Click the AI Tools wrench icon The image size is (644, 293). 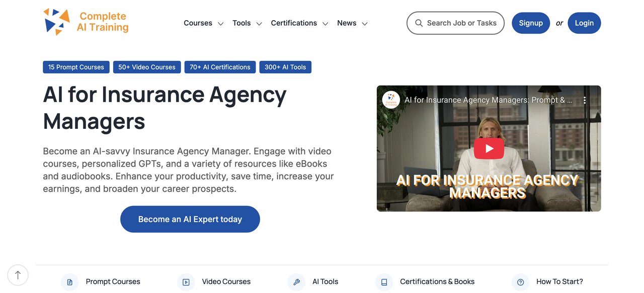(296, 282)
